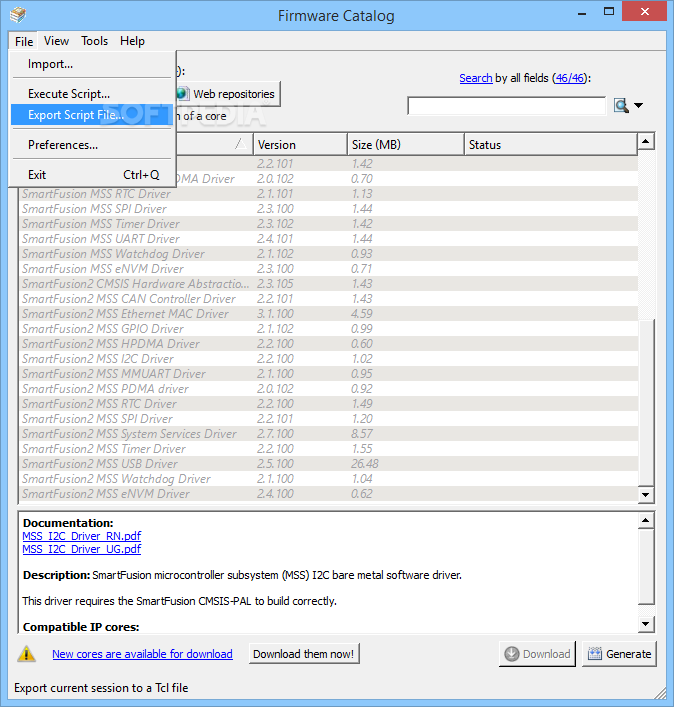This screenshot has height=707, width=674.
Task: Focus the search text field
Action: point(507,106)
